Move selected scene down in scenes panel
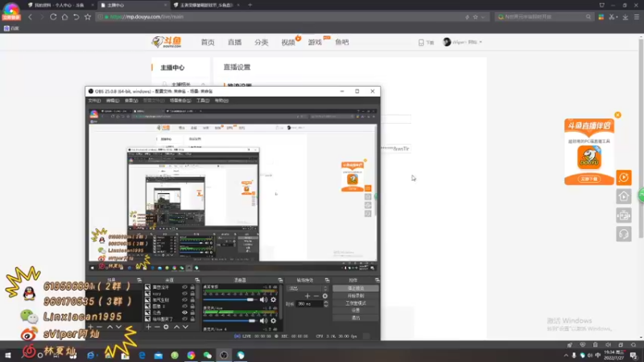 point(118,327)
